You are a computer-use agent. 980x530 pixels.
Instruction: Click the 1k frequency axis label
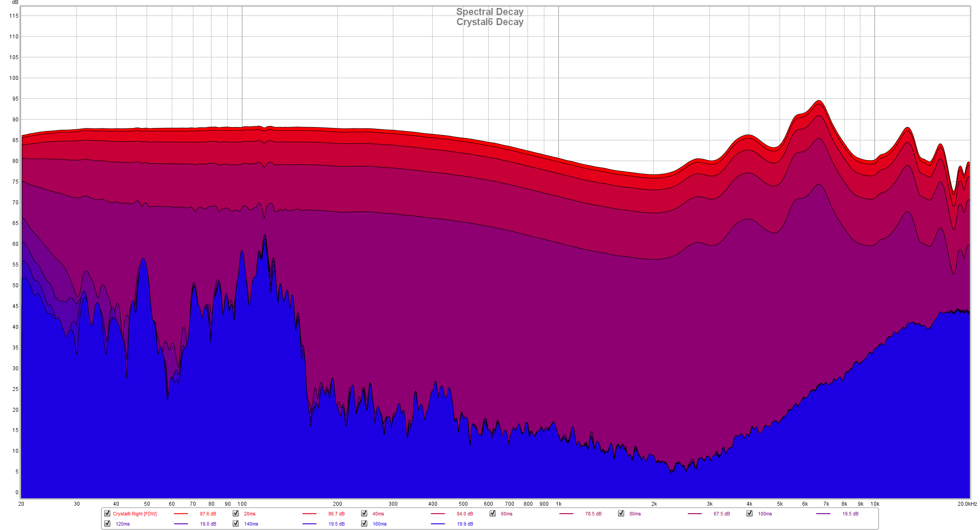pos(558,504)
